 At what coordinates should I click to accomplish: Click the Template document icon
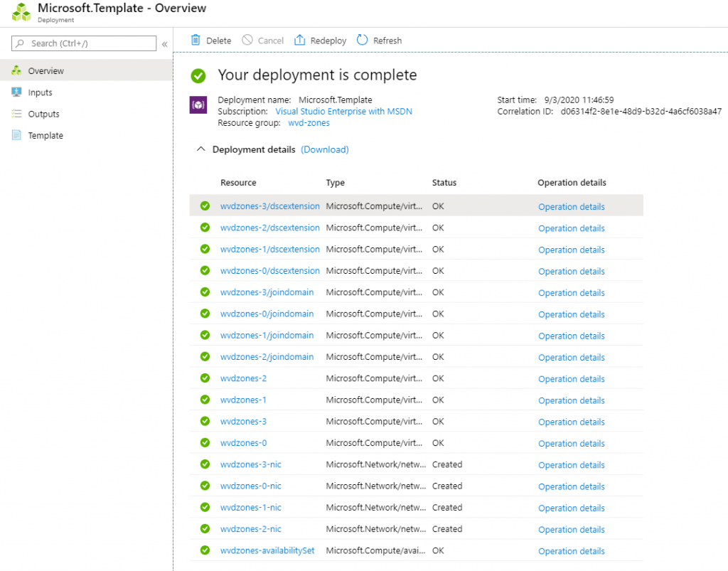17,135
